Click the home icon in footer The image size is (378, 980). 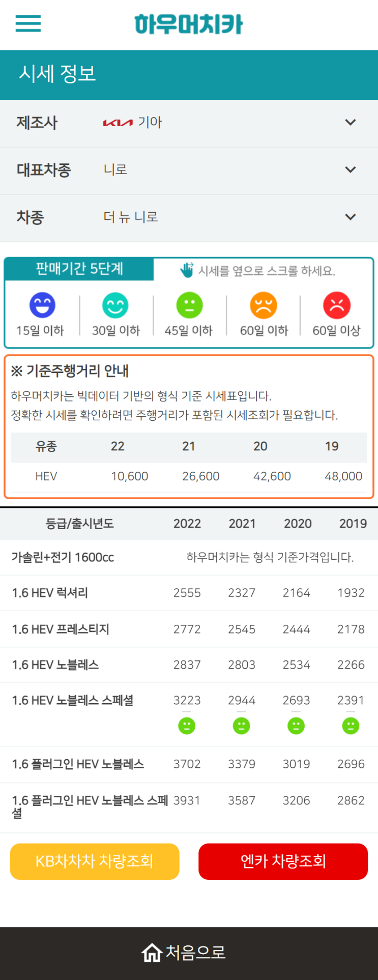tap(152, 953)
